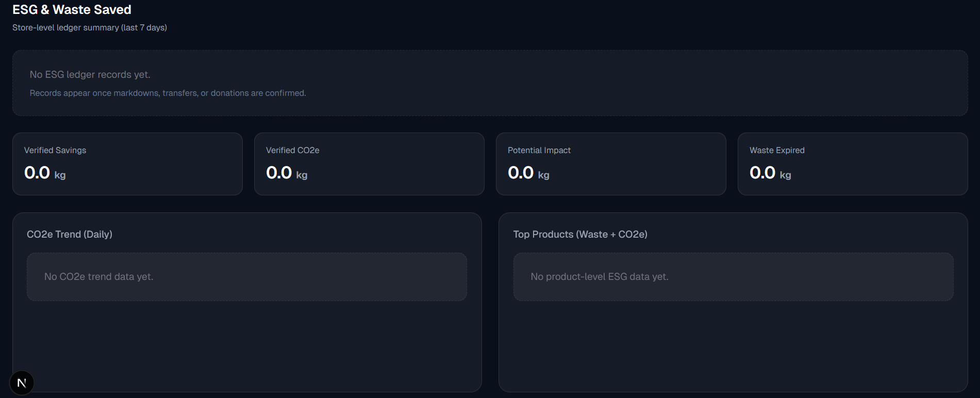Click the 0.0 value under Waste Expired
This screenshot has width=980, height=398.
pyautogui.click(x=762, y=173)
